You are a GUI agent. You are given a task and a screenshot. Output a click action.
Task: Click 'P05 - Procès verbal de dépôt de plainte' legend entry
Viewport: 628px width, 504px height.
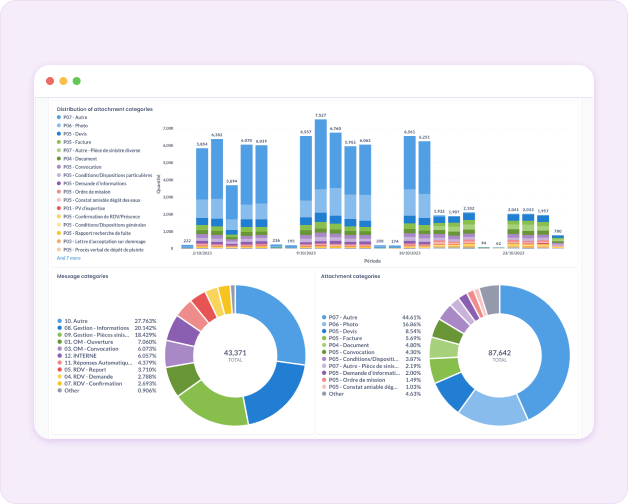[100, 250]
